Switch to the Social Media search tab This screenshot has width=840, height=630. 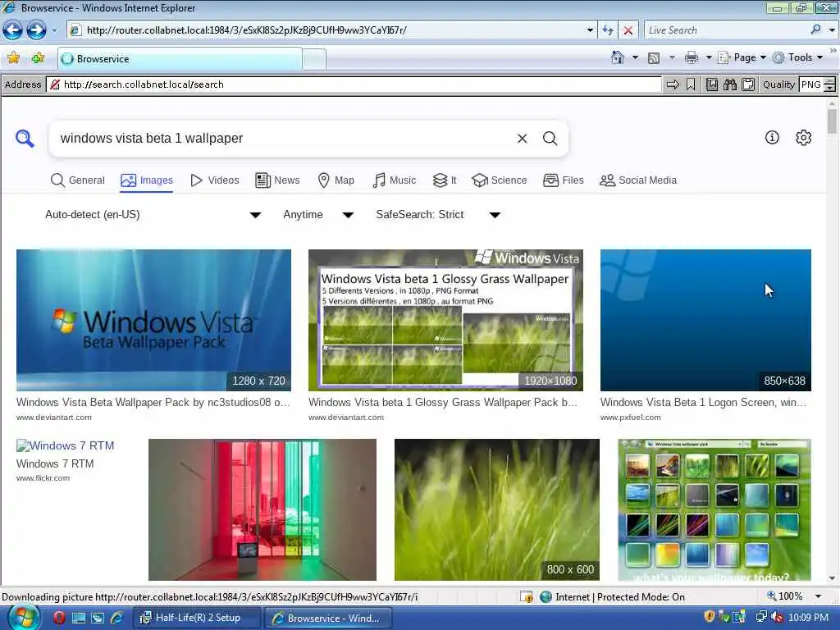[638, 180]
